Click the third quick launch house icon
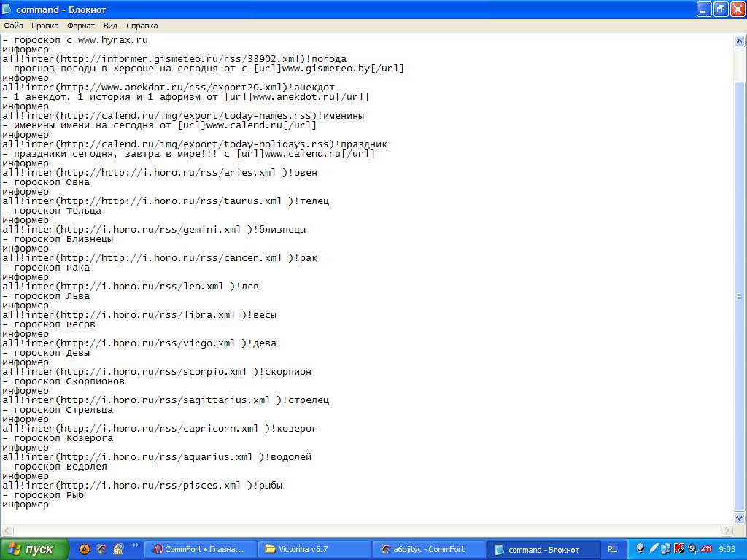 coord(120,549)
